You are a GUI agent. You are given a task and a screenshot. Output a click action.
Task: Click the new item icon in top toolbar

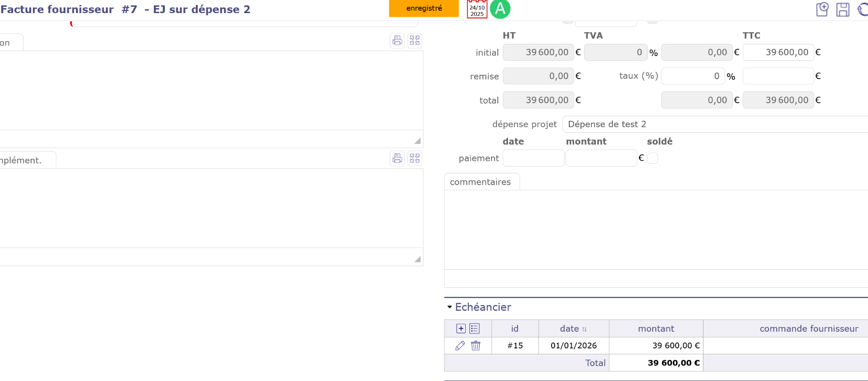tap(822, 10)
